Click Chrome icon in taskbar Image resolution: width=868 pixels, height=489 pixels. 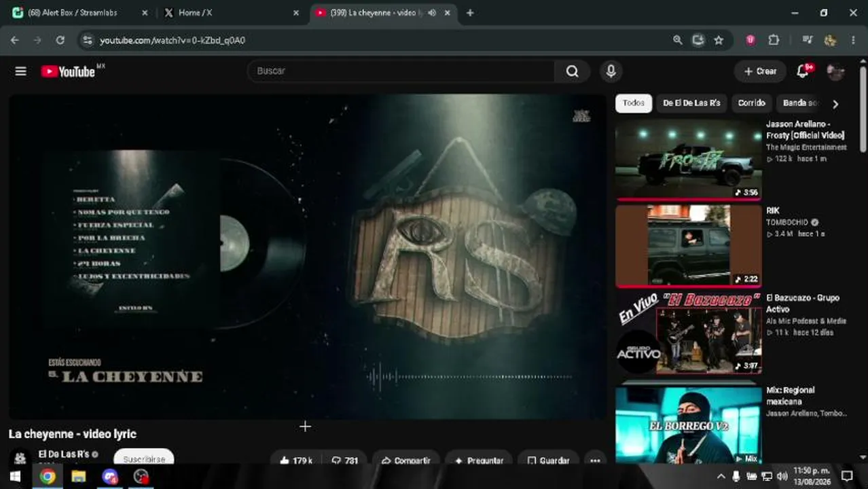pos(47,476)
